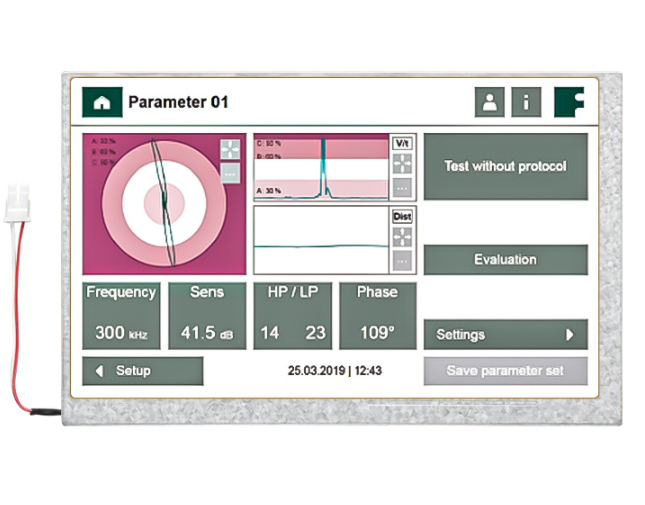Switch the V/t chart mode label
This screenshot has width=645, height=505.
click(x=402, y=143)
